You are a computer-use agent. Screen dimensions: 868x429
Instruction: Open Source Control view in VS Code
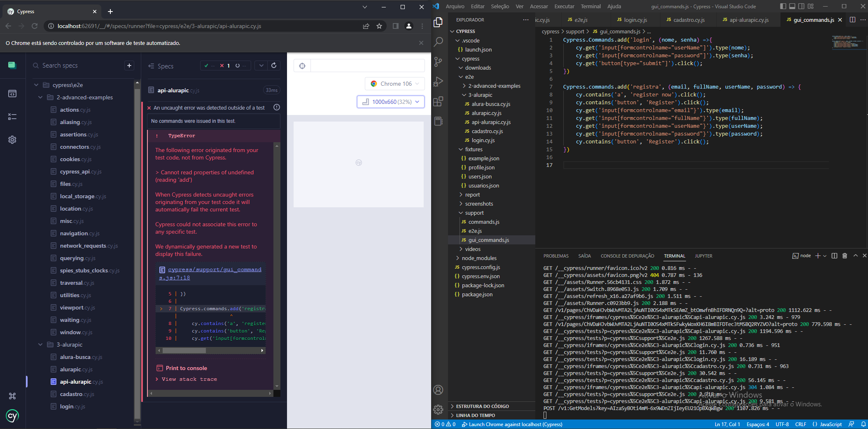[x=439, y=62]
